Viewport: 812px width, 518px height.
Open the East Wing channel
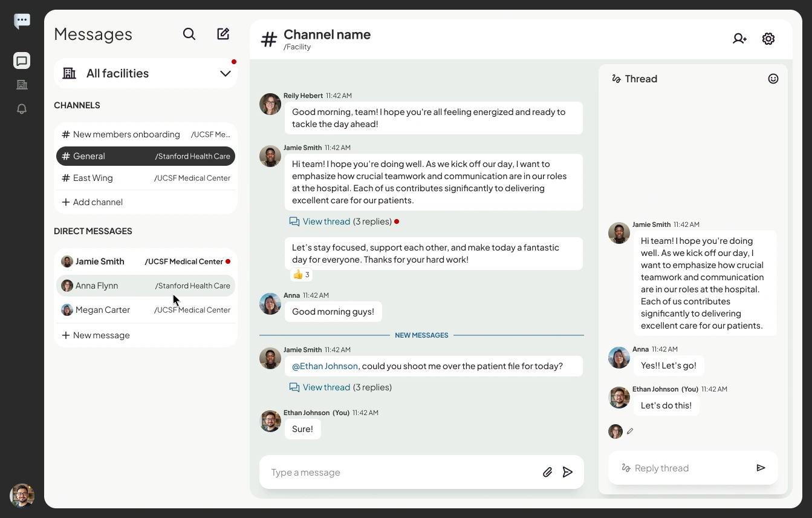(146, 178)
